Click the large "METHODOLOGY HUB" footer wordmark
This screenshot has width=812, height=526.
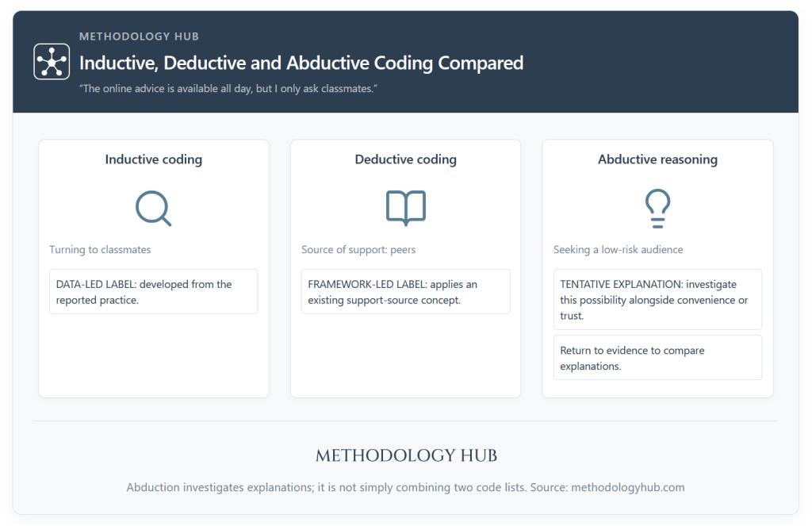[x=406, y=455]
